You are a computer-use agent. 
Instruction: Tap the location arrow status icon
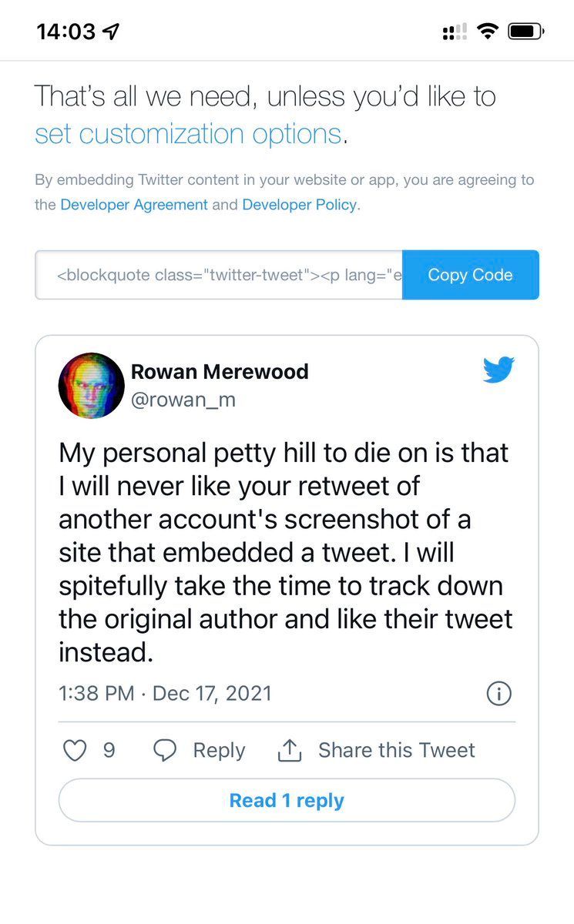(x=112, y=32)
